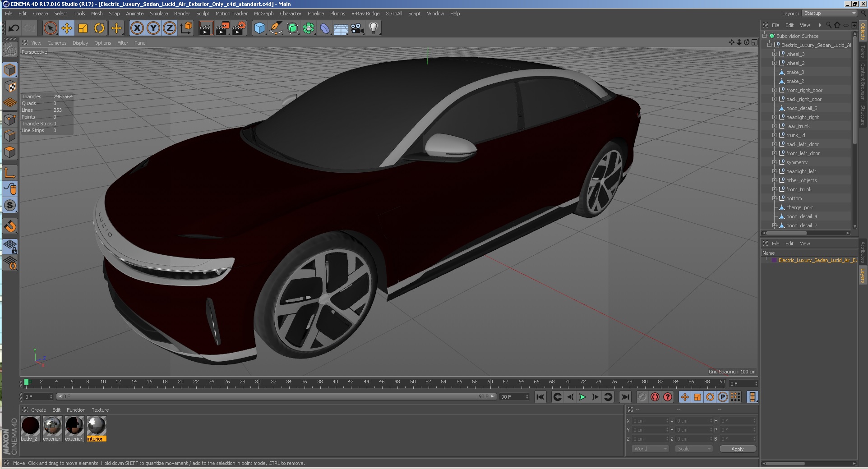The width and height of the screenshot is (868, 469).
Task: Select the Live Selection arrow tool
Action: [51, 28]
